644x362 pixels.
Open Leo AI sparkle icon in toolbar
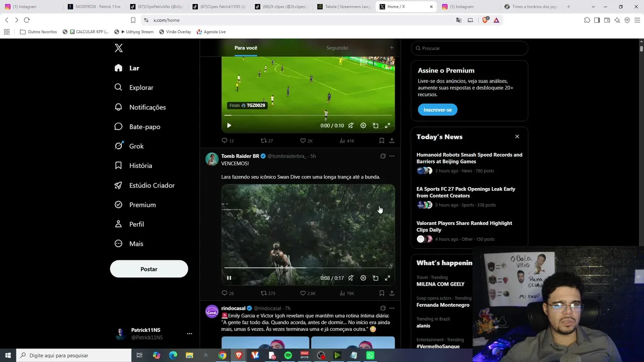[x=617, y=20]
